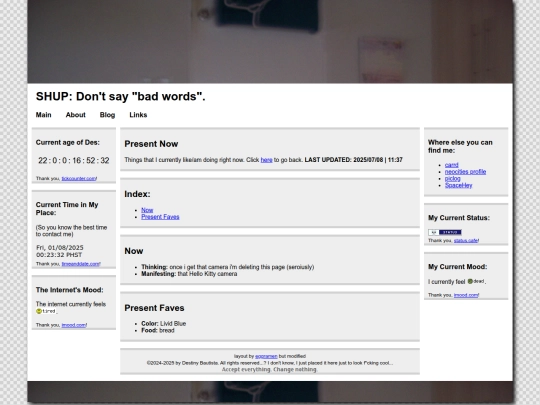Open the Main navigation link
This screenshot has height=405, width=540.
tap(43, 115)
